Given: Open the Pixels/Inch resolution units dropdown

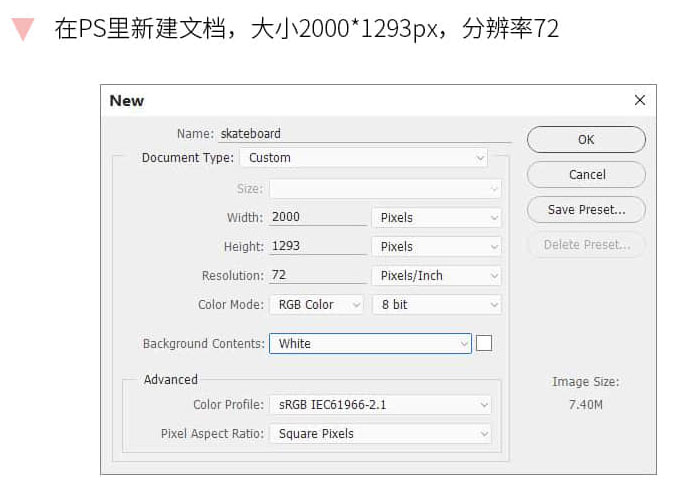Looking at the screenshot, I should coord(436,275).
